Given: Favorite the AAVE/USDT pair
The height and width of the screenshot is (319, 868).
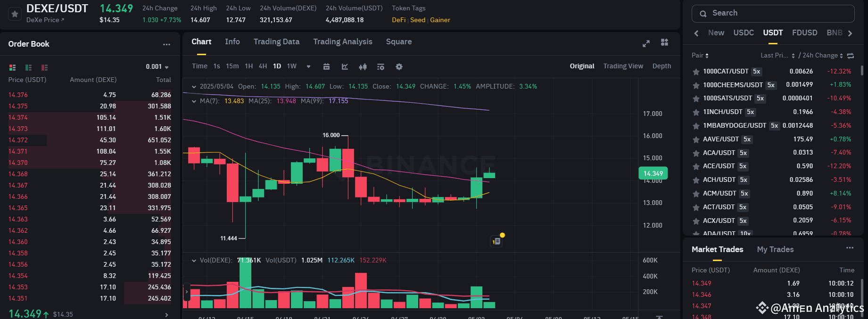Looking at the screenshot, I should 696,139.
